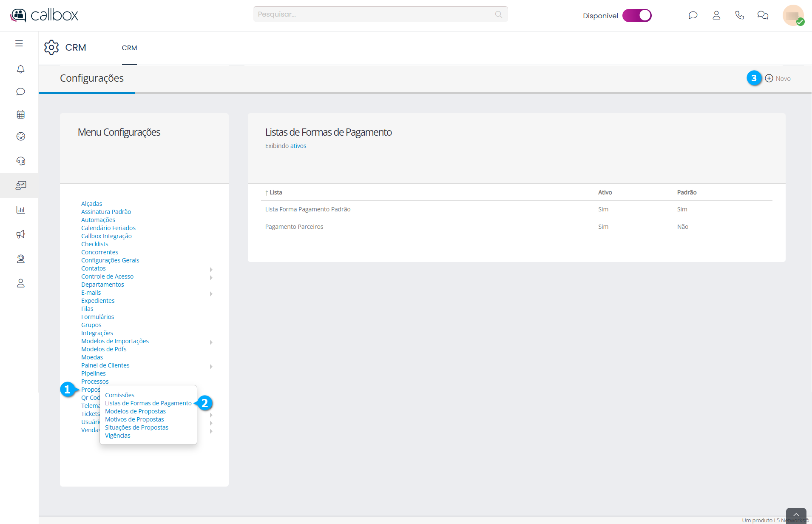Image resolution: width=812 pixels, height=524 pixels.
Task: Open the phone dialer icon in header
Action: point(739,15)
